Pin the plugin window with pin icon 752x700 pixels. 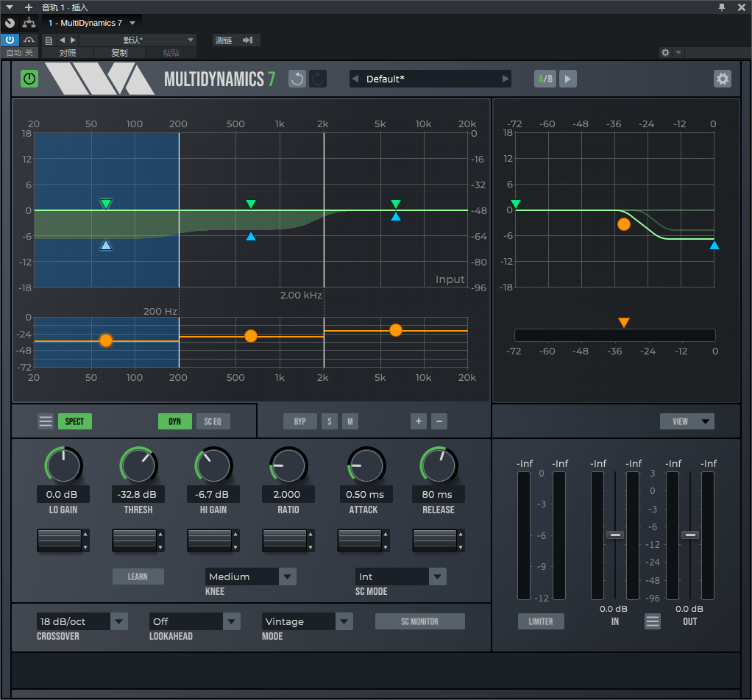click(722, 7)
